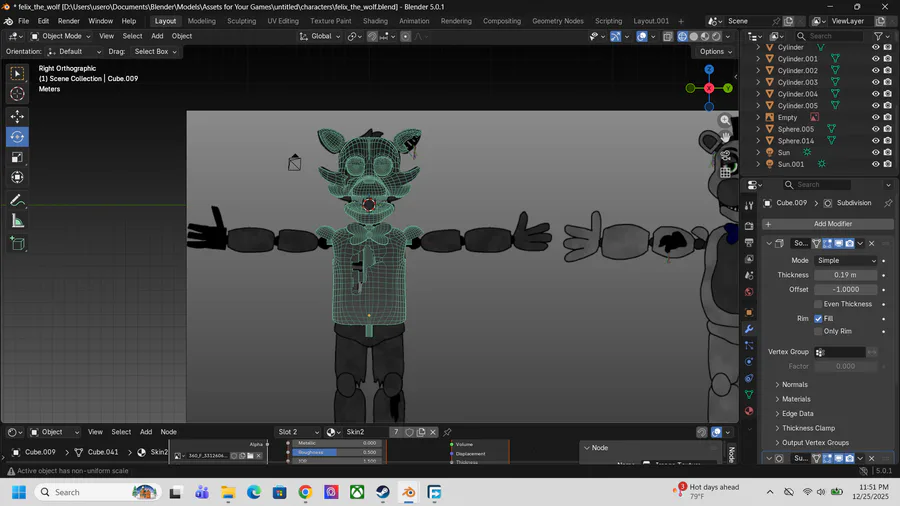Open the Object Constraints properties tab
Viewport: 900px width, 506px height.
[749, 378]
